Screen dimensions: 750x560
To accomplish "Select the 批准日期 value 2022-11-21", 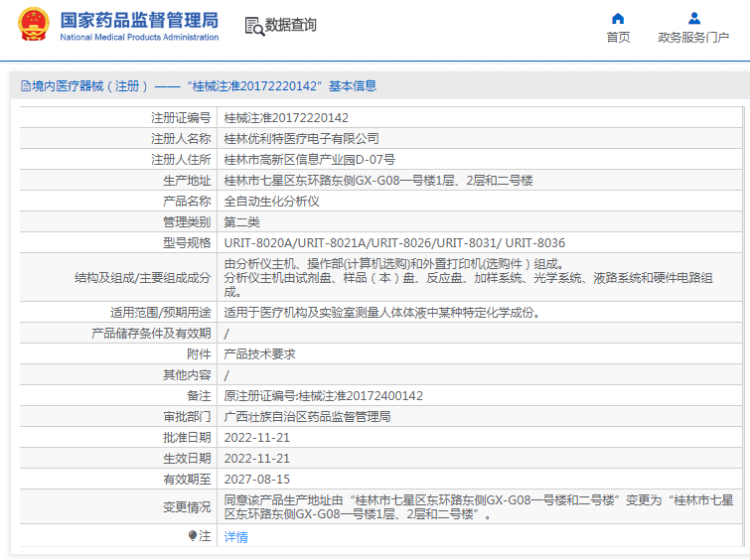I will click(x=257, y=438).
